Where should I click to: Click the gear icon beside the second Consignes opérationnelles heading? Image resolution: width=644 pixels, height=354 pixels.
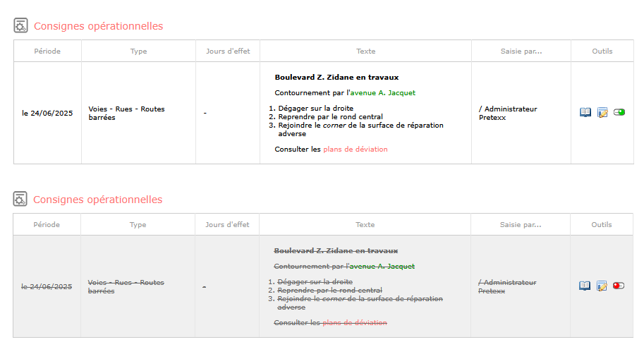pyautogui.click(x=20, y=199)
